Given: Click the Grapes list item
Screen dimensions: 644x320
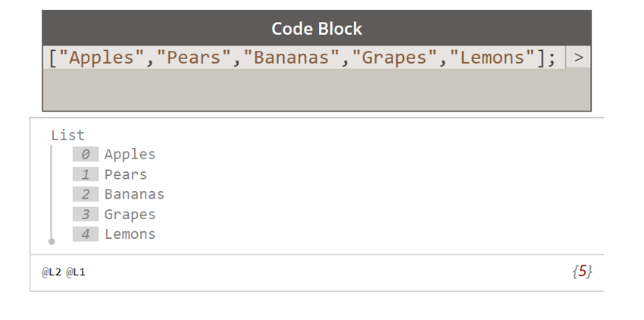Looking at the screenshot, I should (130, 215).
